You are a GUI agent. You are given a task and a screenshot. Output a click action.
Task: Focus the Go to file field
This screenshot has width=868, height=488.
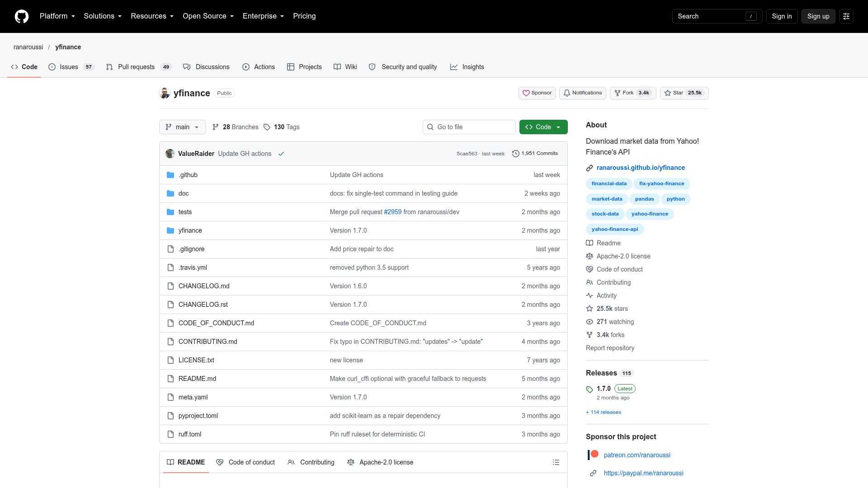(x=469, y=127)
